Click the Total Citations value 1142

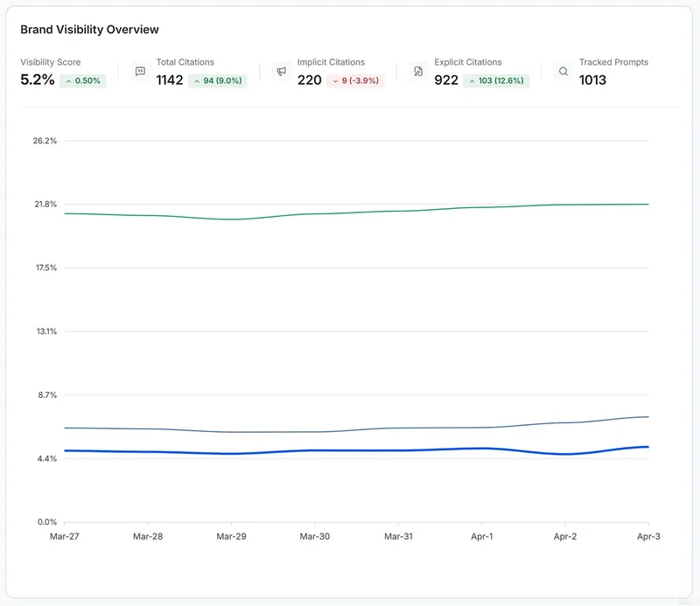coord(170,80)
